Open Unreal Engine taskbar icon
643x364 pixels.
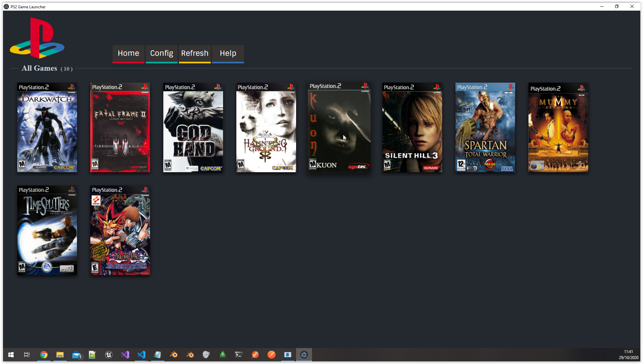point(109,355)
